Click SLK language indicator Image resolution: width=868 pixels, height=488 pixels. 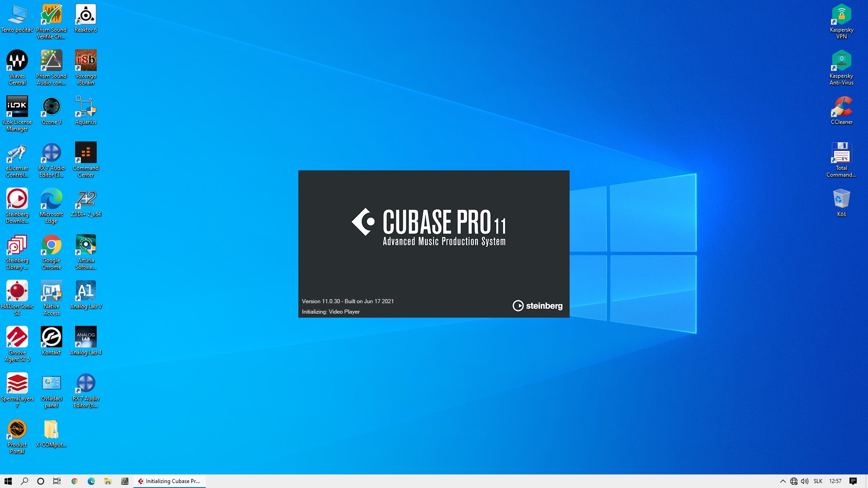(818, 481)
